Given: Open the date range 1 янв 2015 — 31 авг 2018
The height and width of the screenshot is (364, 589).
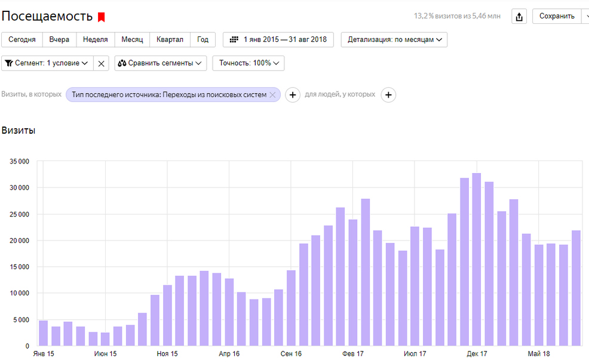Looking at the screenshot, I should click(x=278, y=39).
